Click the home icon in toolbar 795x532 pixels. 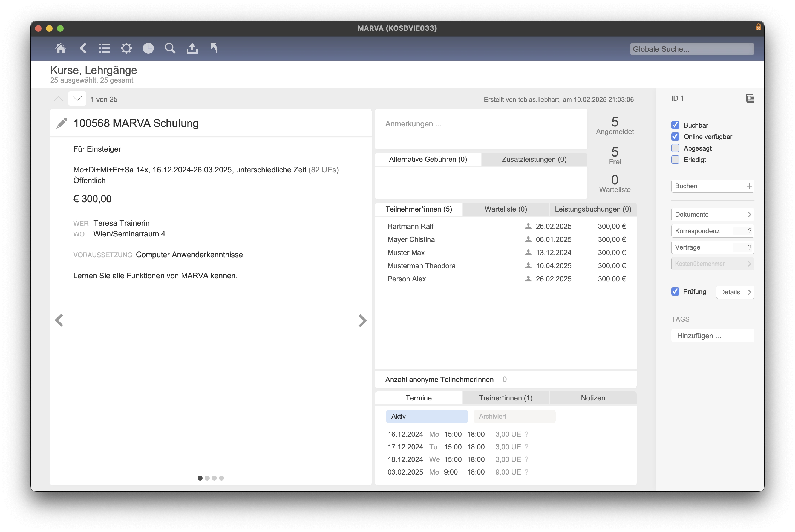(61, 48)
